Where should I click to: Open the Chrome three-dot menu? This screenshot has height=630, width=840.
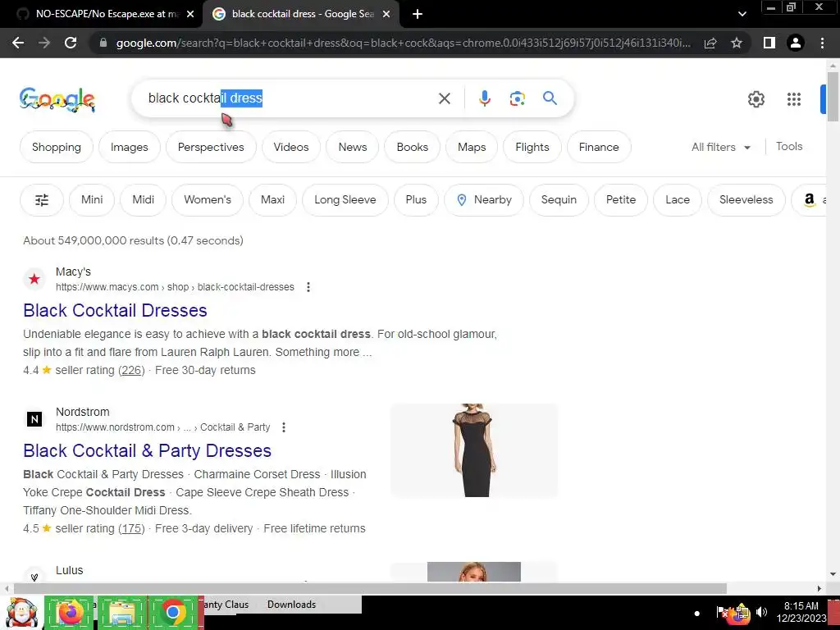point(822,43)
